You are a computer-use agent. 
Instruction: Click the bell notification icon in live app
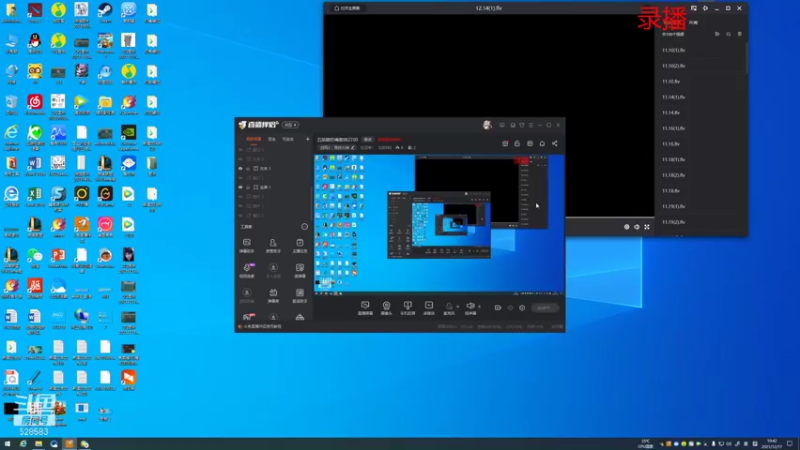pos(542,143)
